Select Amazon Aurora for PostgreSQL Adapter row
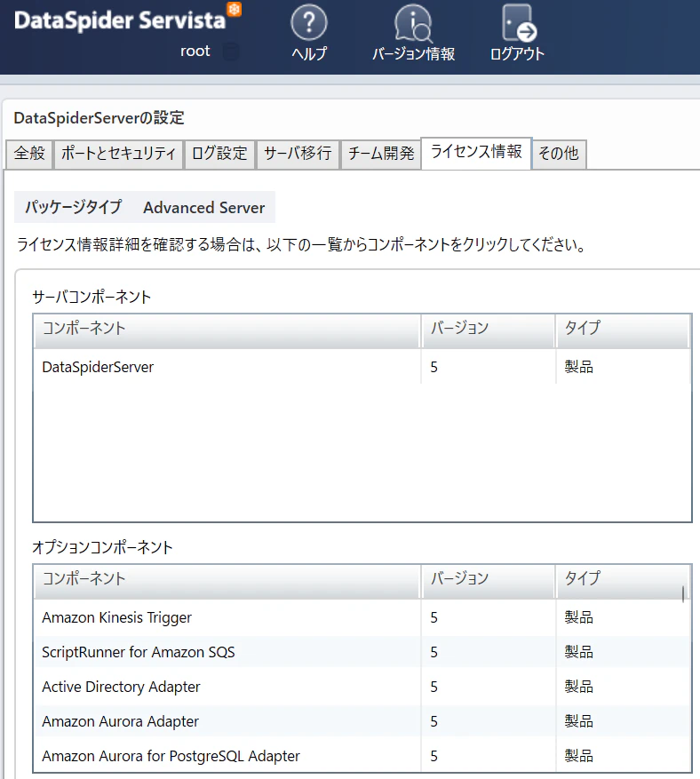 362,756
